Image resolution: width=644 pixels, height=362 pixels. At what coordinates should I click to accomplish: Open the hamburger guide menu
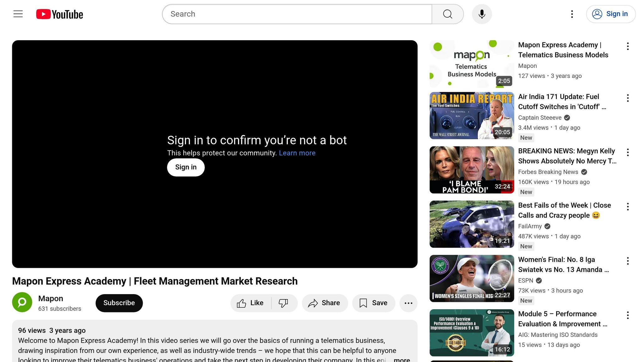18,14
